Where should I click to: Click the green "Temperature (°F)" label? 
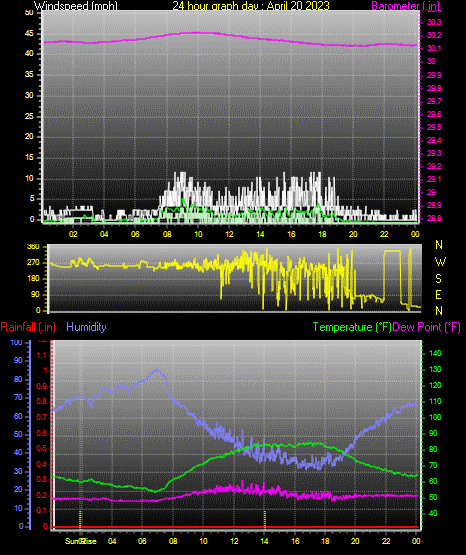coord(352,327)
